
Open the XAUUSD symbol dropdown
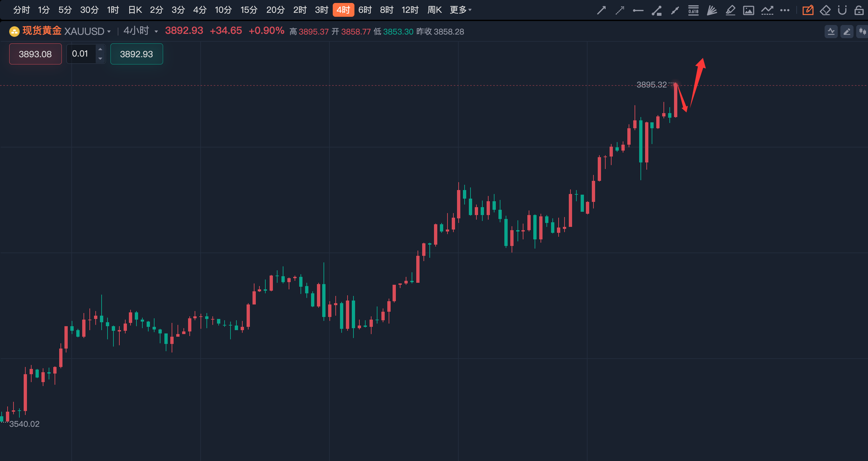109,32
